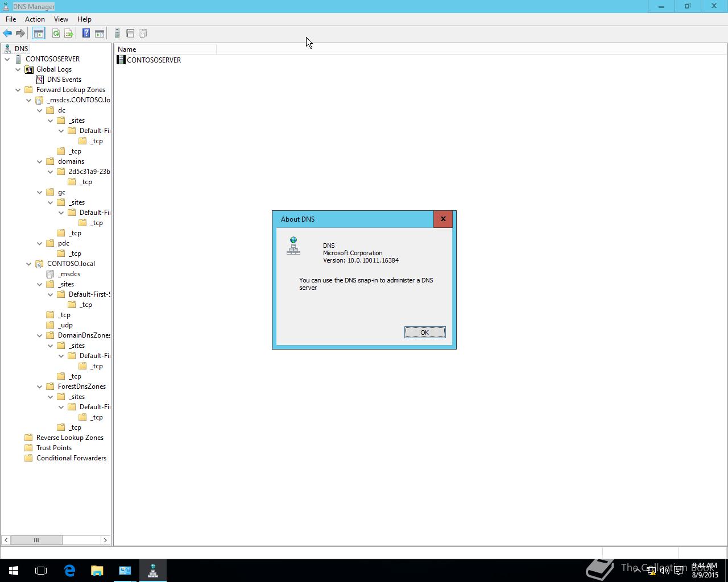728x582 pixels.
Task: Click the CONTOSO.local zone icon
Action: pyautogui.click(x=40, y=264)
